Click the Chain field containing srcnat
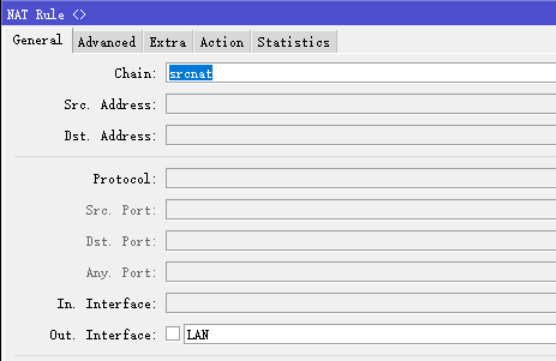The height and width of the screenshot is (361, 556). [x=361, y=73]
